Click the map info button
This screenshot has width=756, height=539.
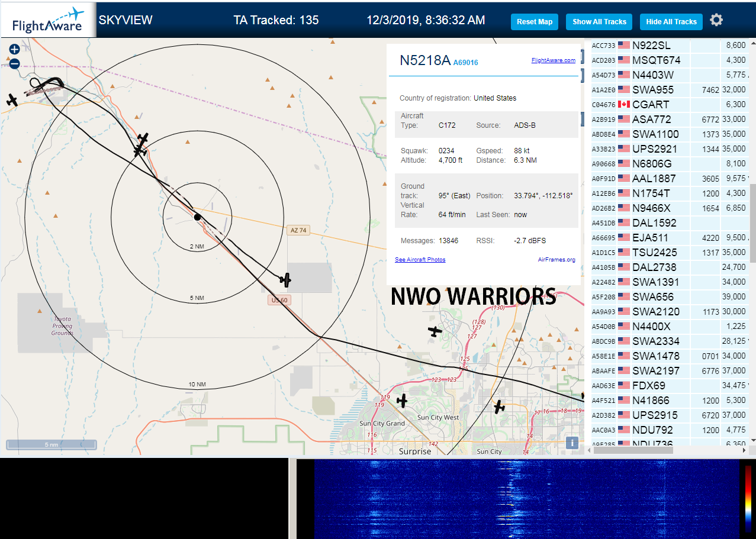tap(572, 443)
